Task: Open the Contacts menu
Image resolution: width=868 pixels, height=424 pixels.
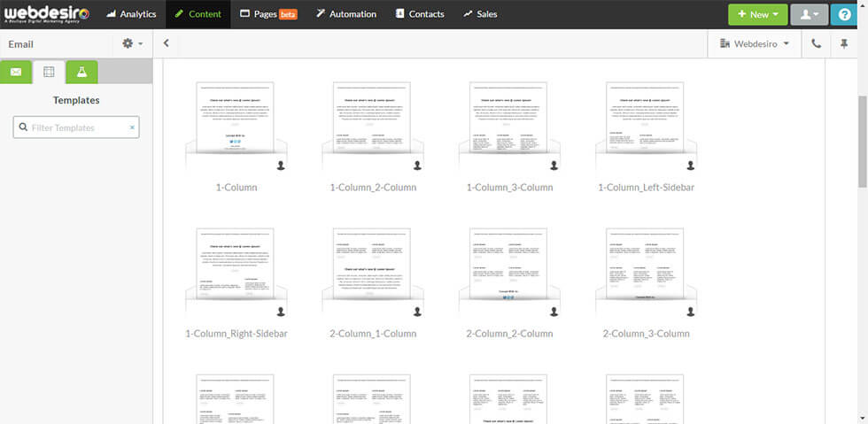Action: 420,14
